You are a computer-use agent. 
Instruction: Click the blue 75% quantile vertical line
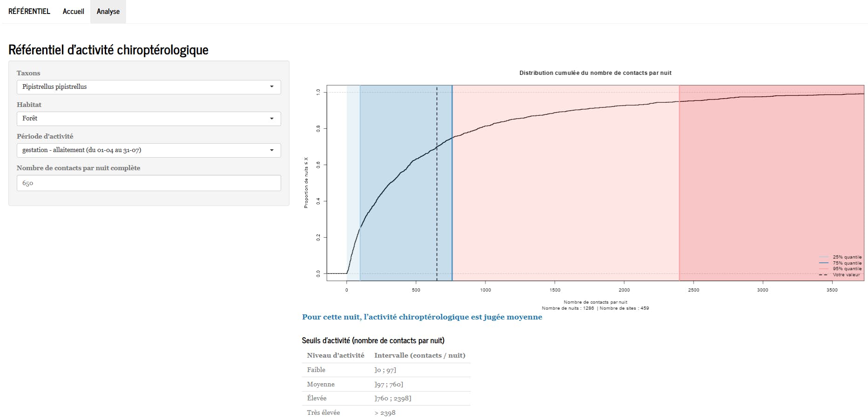point(452,209)
